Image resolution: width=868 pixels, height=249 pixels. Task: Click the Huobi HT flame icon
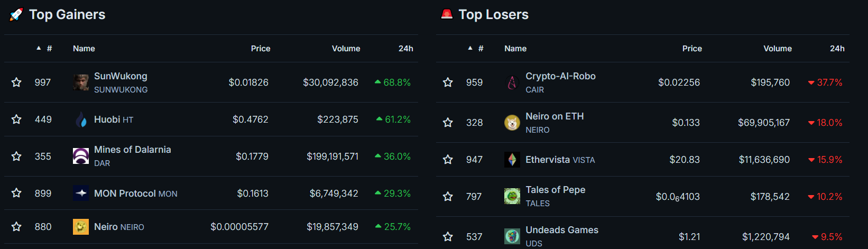pyautogui.click(x=81, y=119)
